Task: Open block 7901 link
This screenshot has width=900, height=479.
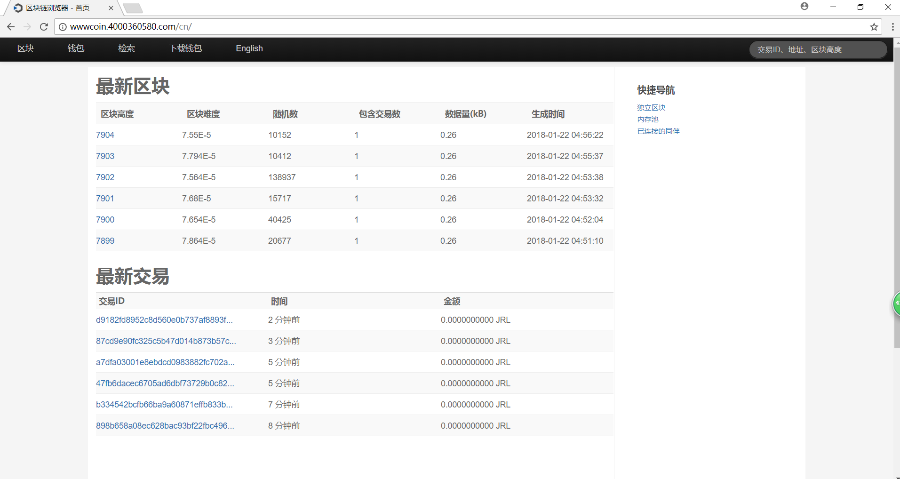Action: (105, 198)
